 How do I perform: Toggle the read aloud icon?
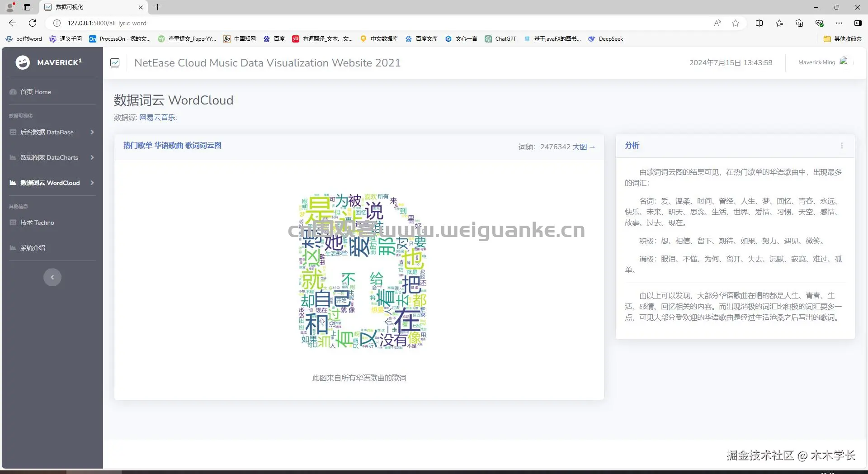(717, 23)
